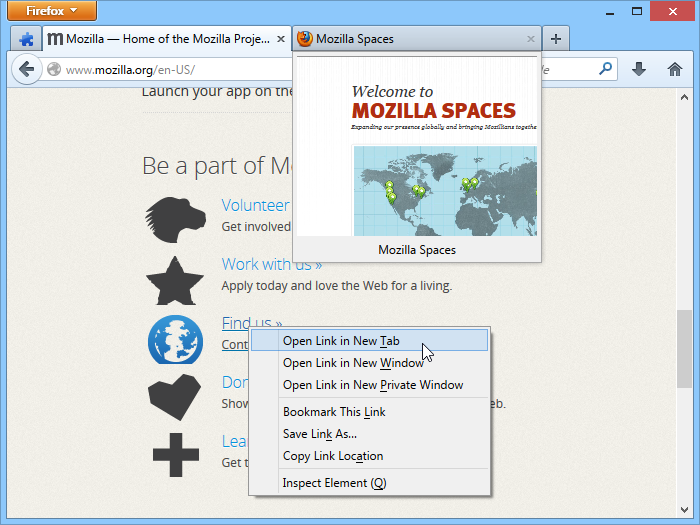Click the 'Be a part of' heading
Image resolution: width=700 pixels, height=525 pixels.
pos(216,166)
